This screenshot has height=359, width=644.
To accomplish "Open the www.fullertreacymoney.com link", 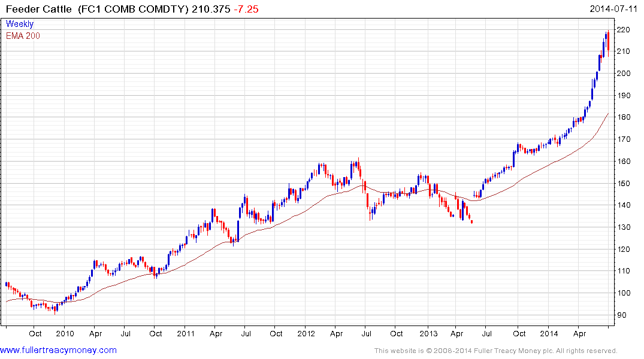I will pyautogui.click(x=58, y=351).
